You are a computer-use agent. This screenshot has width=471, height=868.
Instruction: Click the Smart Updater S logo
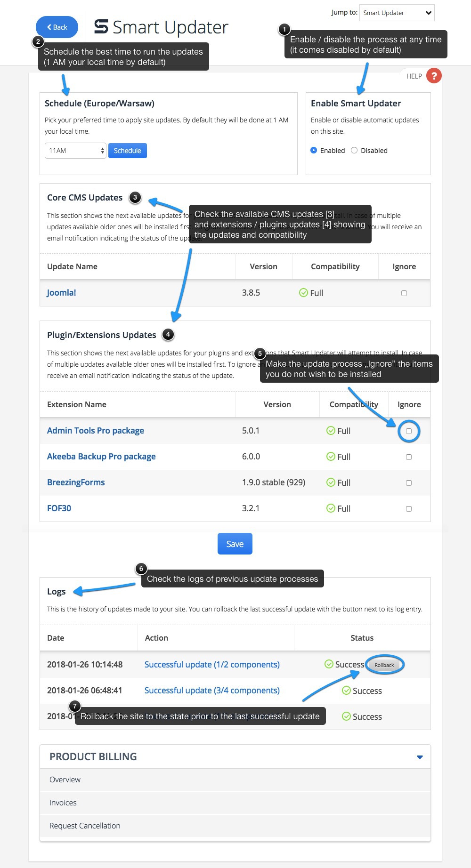tap(101, 27)
